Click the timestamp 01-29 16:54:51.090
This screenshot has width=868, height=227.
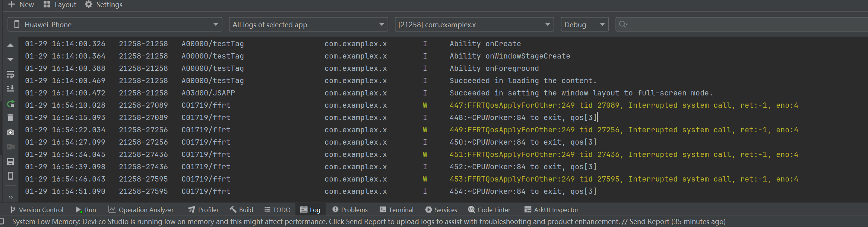click(65, 192)
